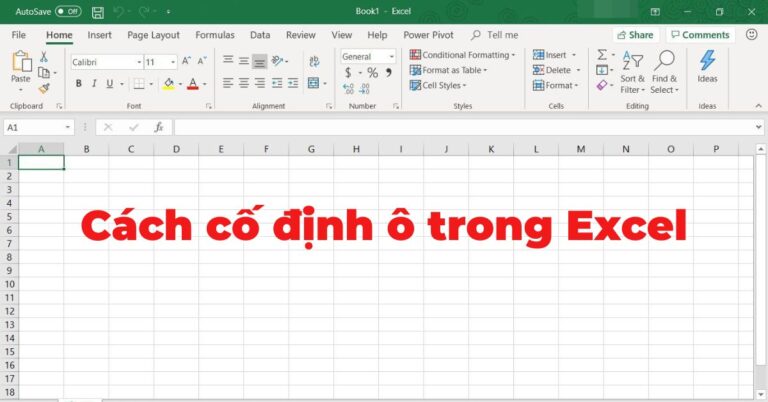Click the Paste clipboard icon
The height and width of the screenshot is (402, 768).
click(21, 61)
